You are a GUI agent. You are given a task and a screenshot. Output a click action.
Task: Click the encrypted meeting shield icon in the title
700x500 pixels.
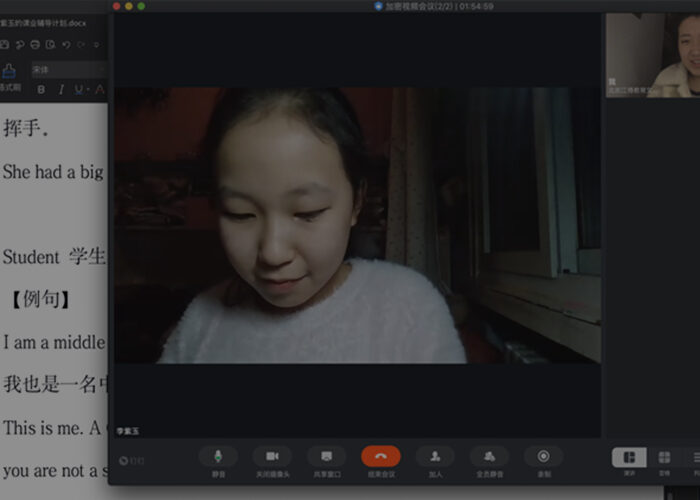pyautogui.click(x=379, y=6)
